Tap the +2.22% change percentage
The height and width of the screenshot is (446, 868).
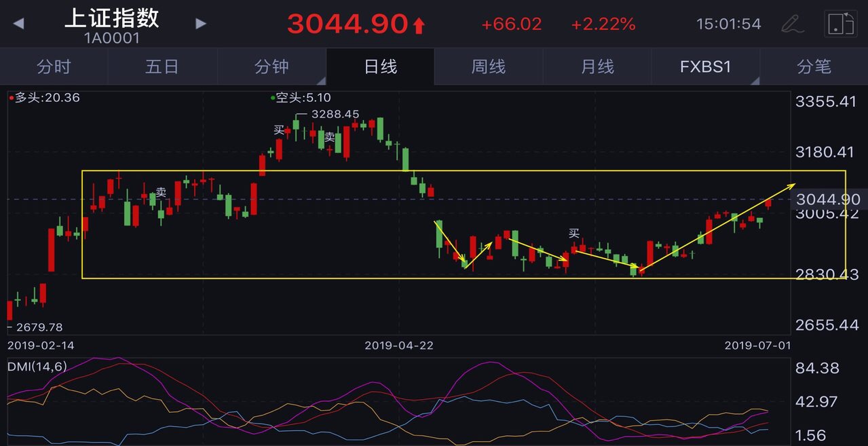pos(603,24)
